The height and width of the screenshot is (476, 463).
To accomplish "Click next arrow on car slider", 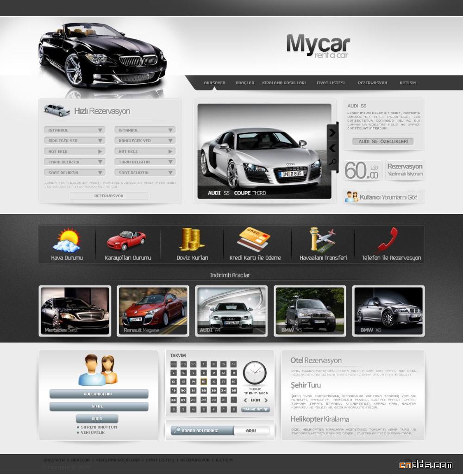I will pos(332,133).
